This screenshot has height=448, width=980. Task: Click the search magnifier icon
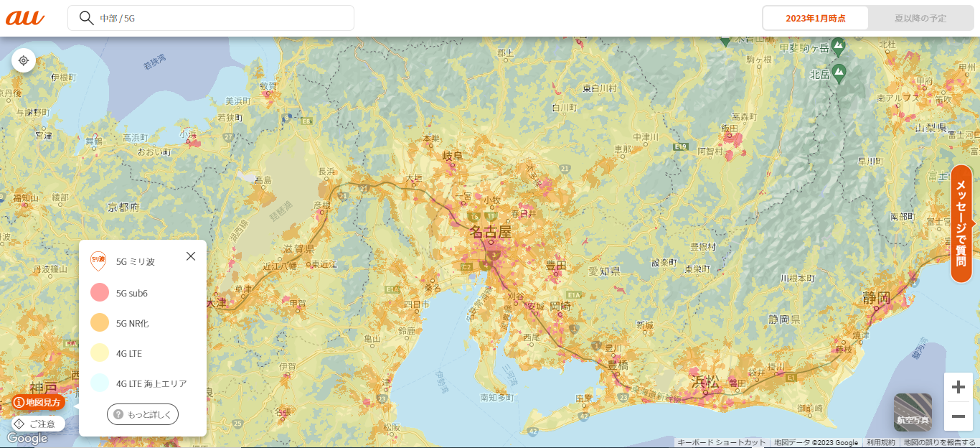click(x=87, y=18)
